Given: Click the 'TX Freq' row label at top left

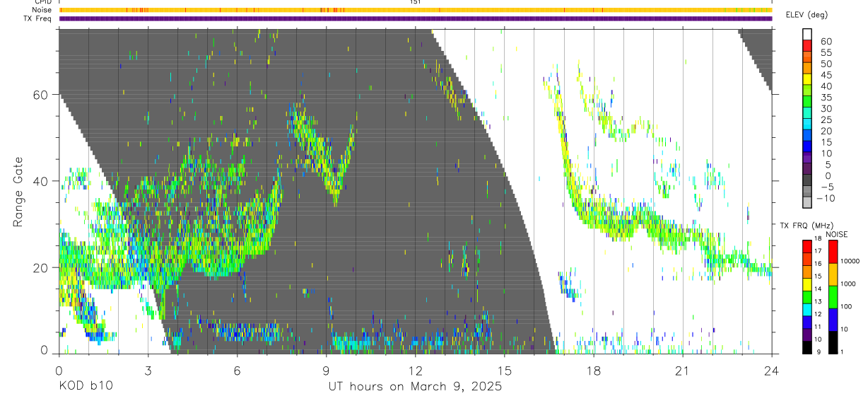Looking at the screenshot, I should pyautogui.click(x=38, y=18).
